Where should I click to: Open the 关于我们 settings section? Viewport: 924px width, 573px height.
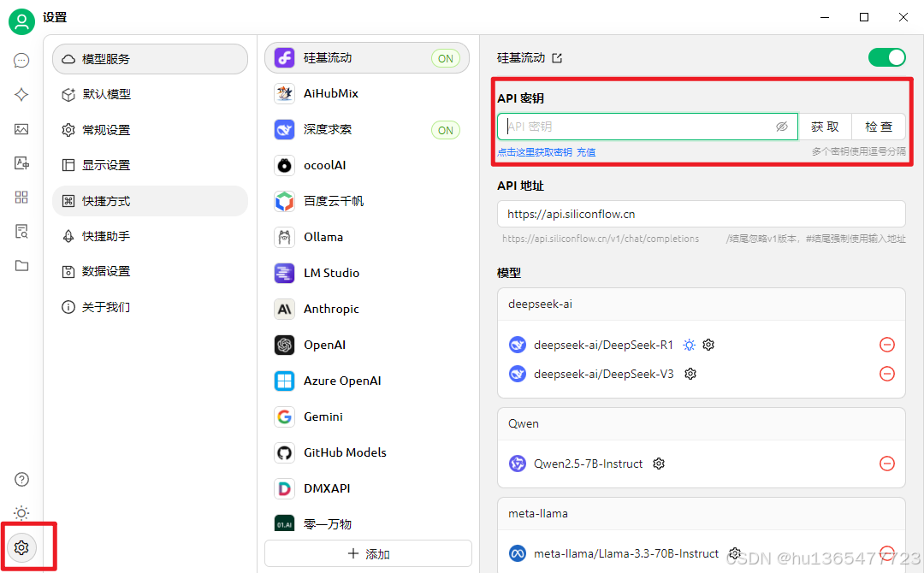pos(151,307)
